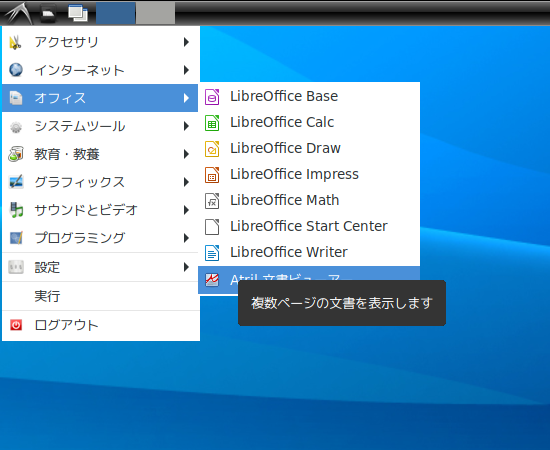550x450 pixels.
Task: Expand the システムツール submenu arrow
Action: (x=186, y=126)
